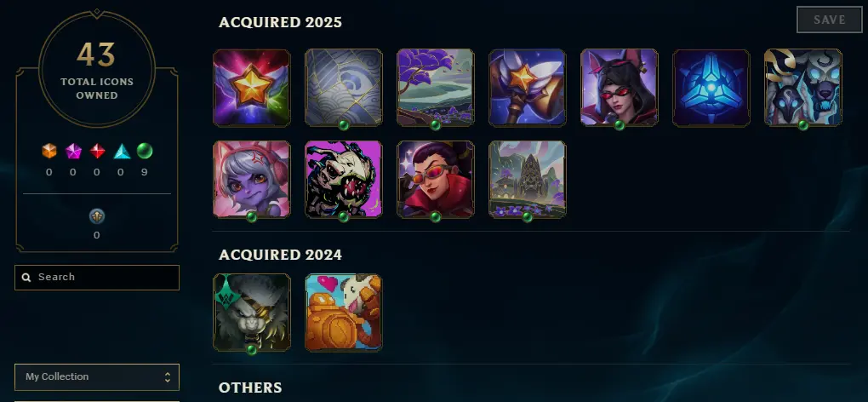Focus the Search icons field
The width and height of the screenshot is (868, 402).
[x=97, y=278]
